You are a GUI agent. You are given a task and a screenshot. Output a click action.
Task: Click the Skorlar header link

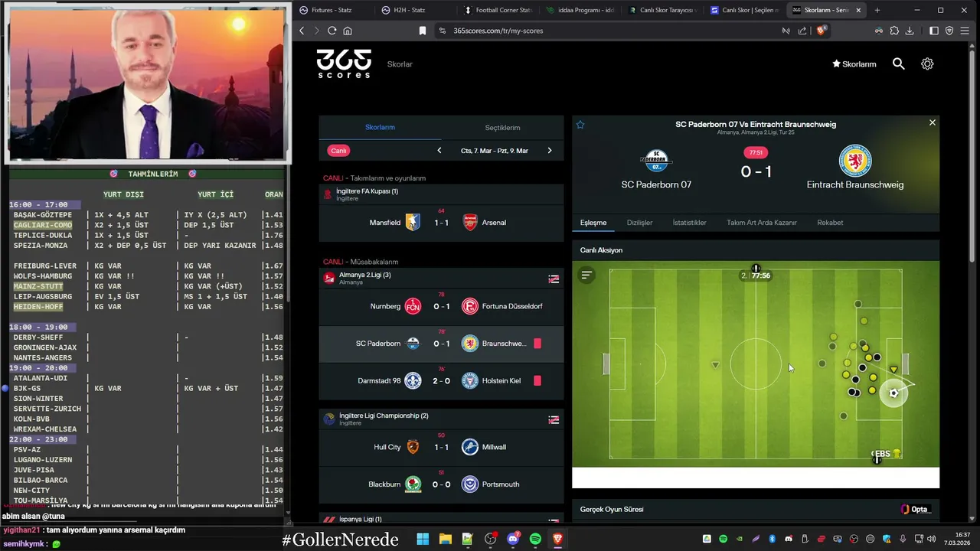click(x=400, y=64)
